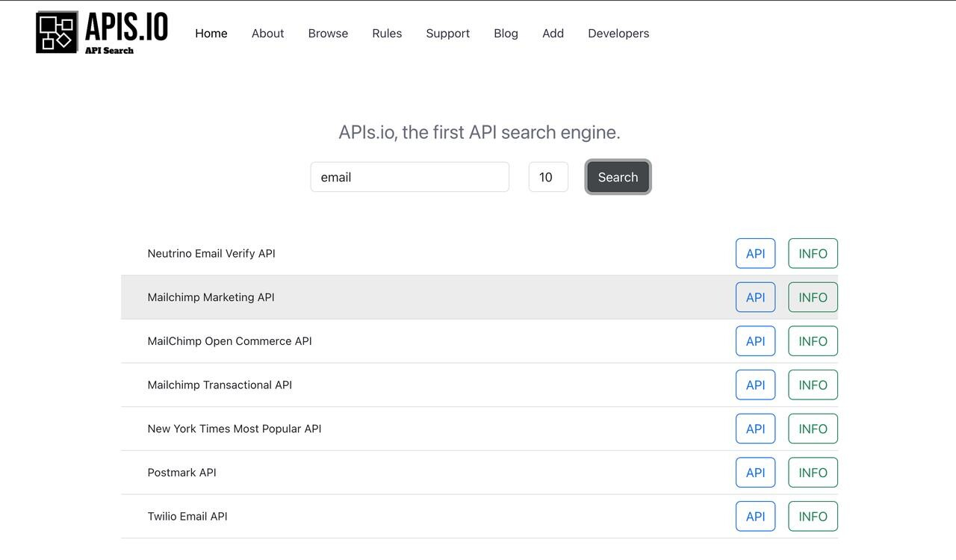Show INFO for Postmark API
The image size is (956, 560).
coord(813,473)
